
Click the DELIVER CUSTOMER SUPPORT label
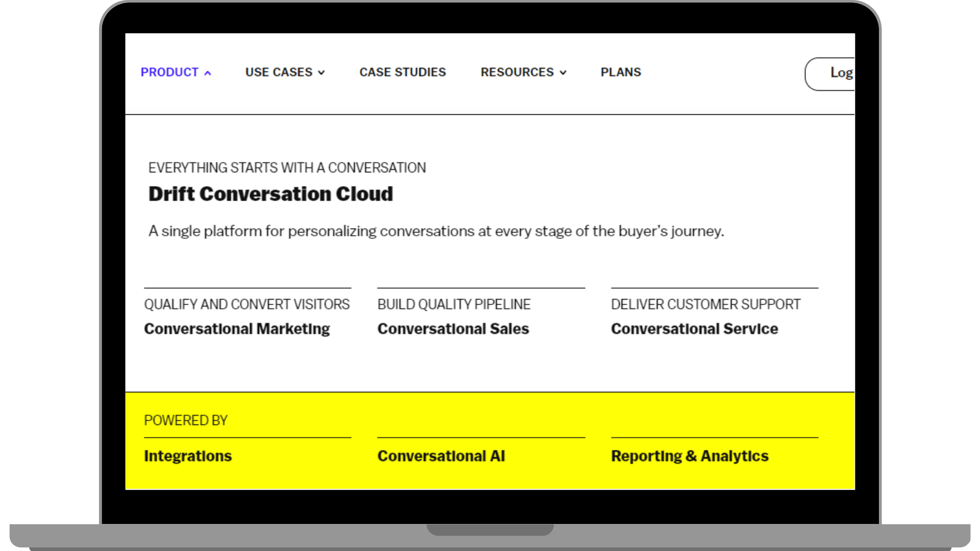[706, 304]
